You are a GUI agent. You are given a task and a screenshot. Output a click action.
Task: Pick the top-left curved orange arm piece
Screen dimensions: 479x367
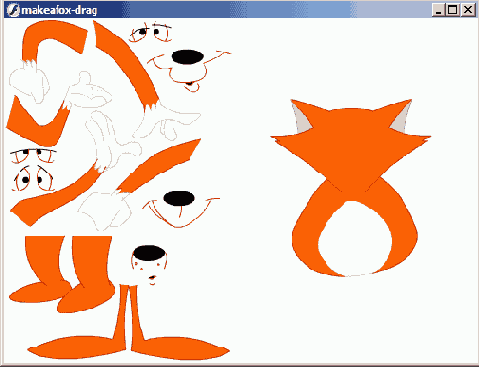click(x=53, y=41)
